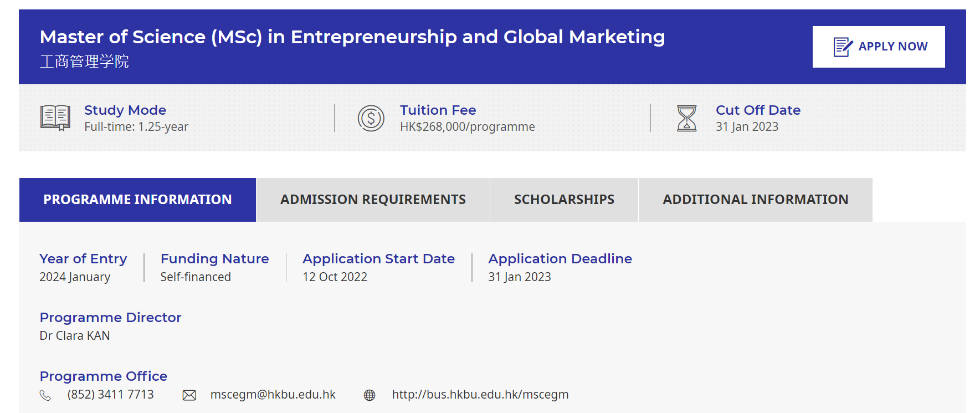The image size is (980, 413).
Task: Open the bus.hkbu.edu.hk/mscegm website link
Action: 480,395
